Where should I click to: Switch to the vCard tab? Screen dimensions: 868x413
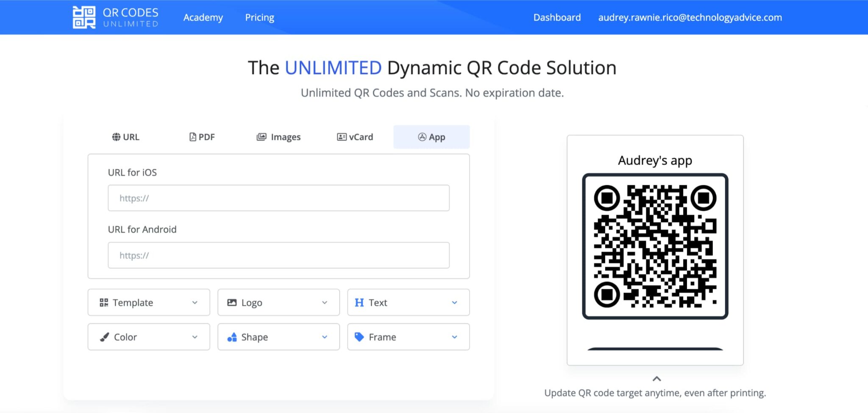[355, 137]
